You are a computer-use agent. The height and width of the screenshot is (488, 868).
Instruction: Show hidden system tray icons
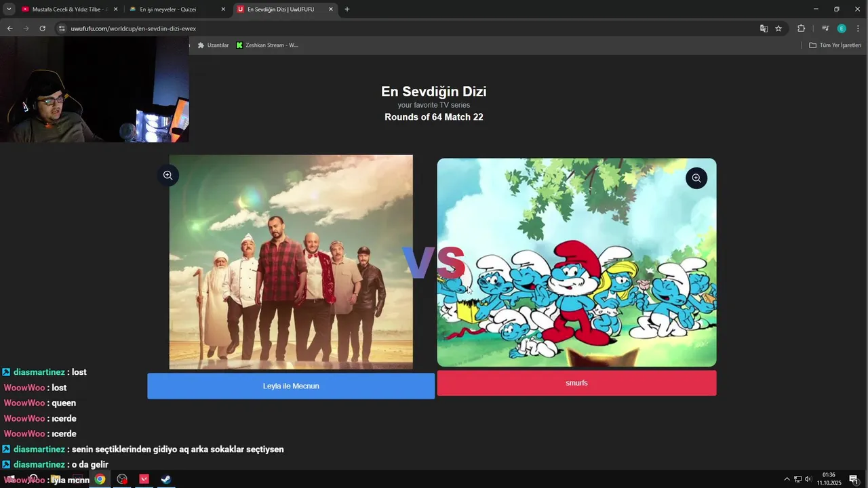coord(787,479)
